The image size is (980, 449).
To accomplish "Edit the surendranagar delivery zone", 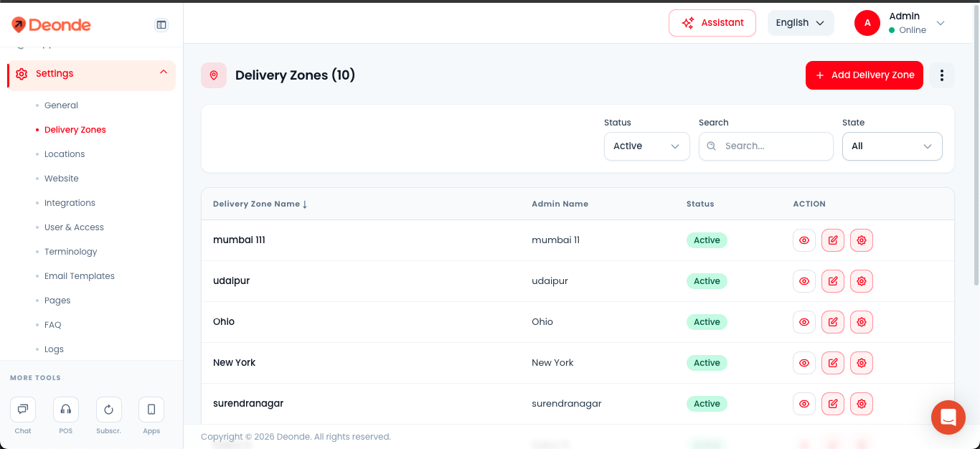I will pyautogui.click(x=833, y=404).
